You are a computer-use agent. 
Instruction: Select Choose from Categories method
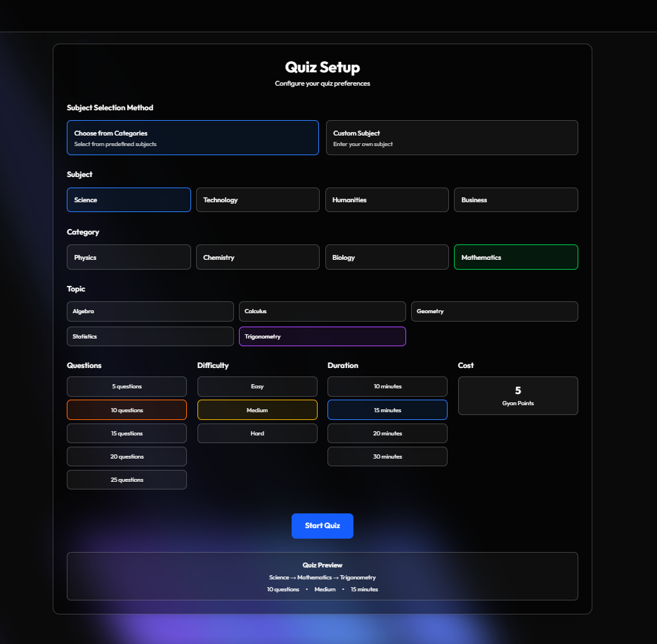tap(193, 138)
